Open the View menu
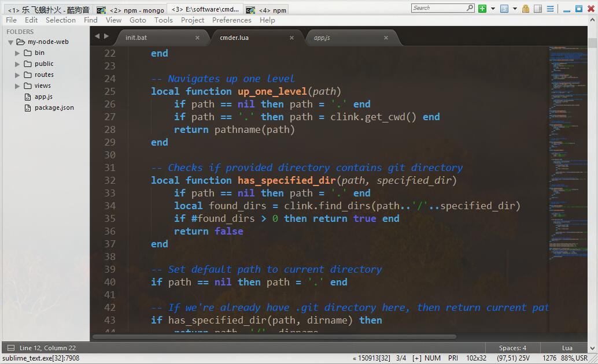This screenshot has height=364, width=598. [114, 20]
